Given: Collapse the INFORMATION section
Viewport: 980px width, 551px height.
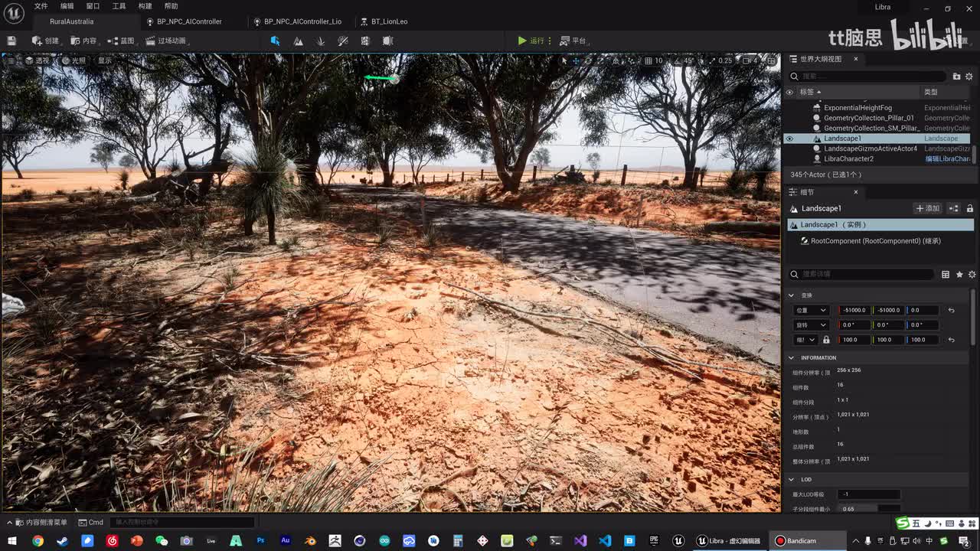Looking at the screenshot, I should point(792,358).
